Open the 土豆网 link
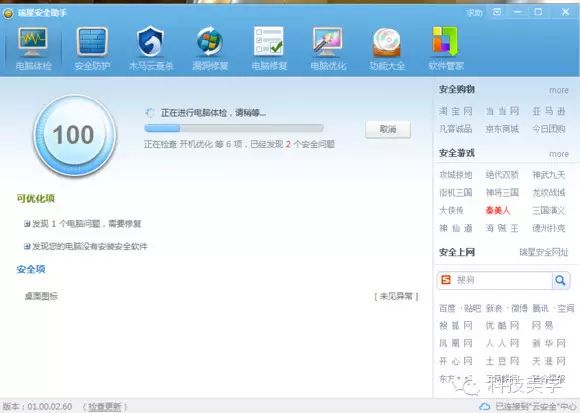 point(502,361)
